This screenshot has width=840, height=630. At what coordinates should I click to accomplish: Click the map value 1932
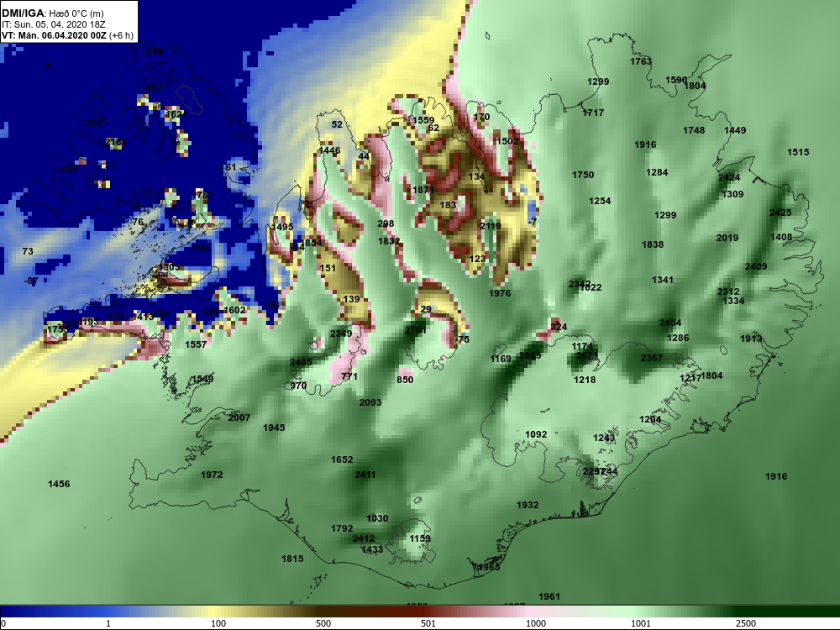[528, 505]
